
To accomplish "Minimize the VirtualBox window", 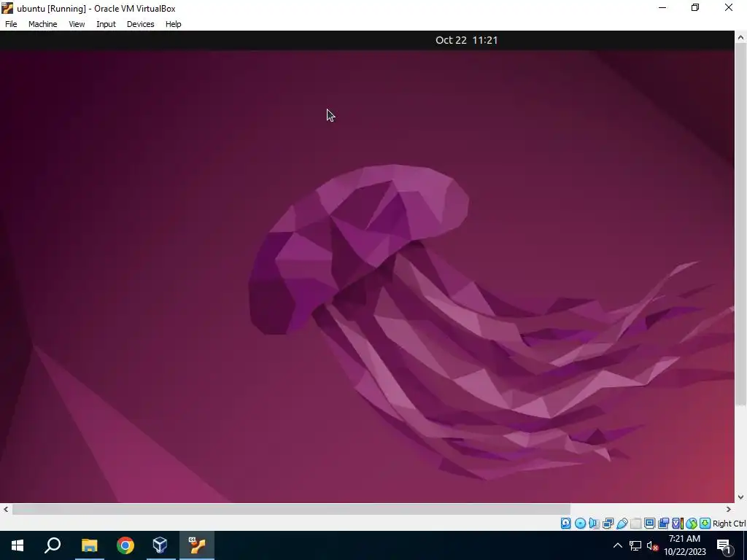I will click(x=662, y=8).
